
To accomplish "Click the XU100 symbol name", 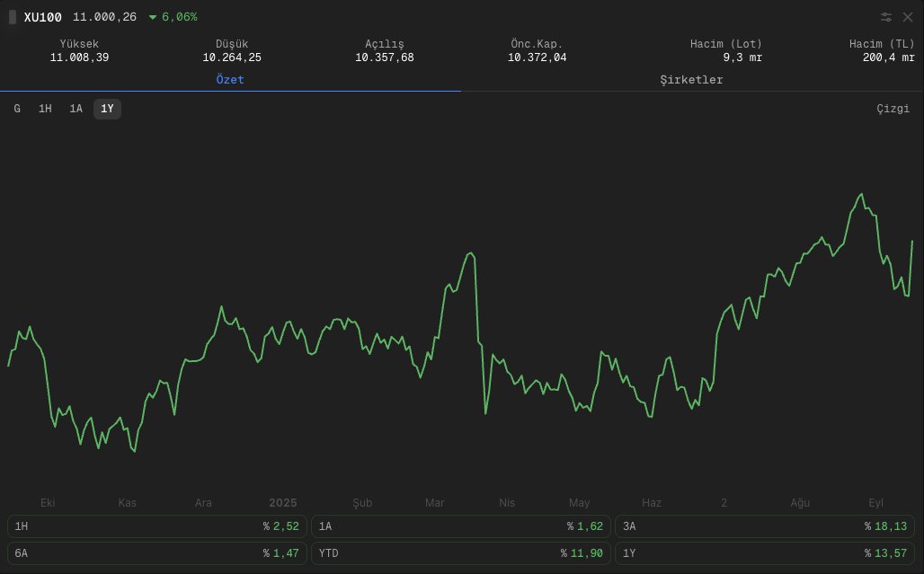I will pos(42,17).
